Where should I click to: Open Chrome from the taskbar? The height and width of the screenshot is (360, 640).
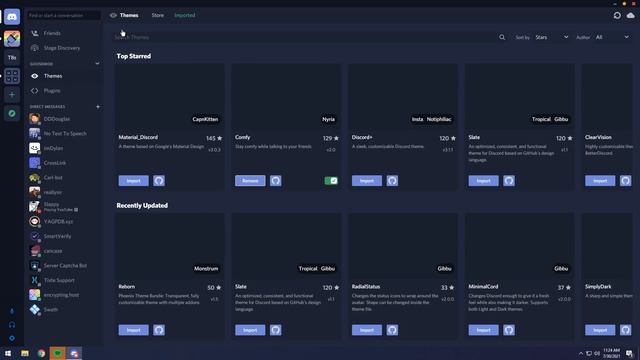[41, 353]
